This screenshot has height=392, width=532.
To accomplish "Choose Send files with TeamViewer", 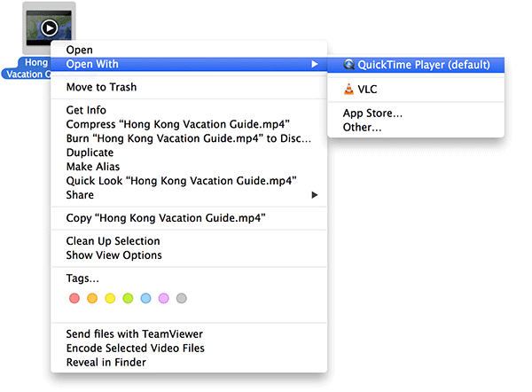I will pyautogui.click(x=189, y=334).
